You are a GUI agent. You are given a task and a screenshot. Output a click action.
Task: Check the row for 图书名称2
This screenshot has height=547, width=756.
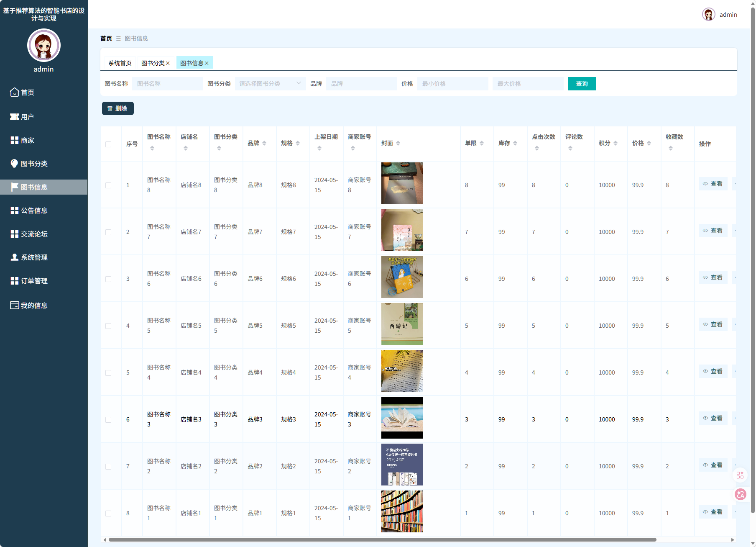pyautogui.click(x=108, y=466)
